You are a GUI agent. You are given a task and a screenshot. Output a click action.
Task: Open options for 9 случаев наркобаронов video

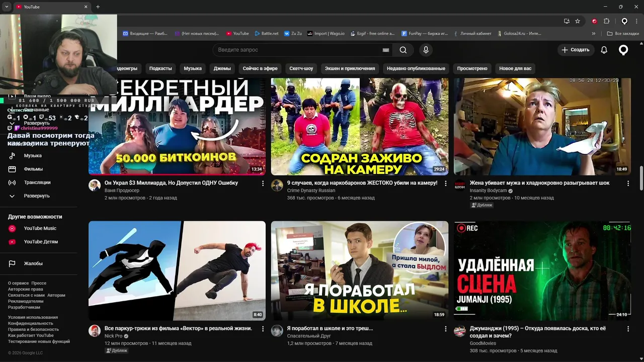coord(445,184)
